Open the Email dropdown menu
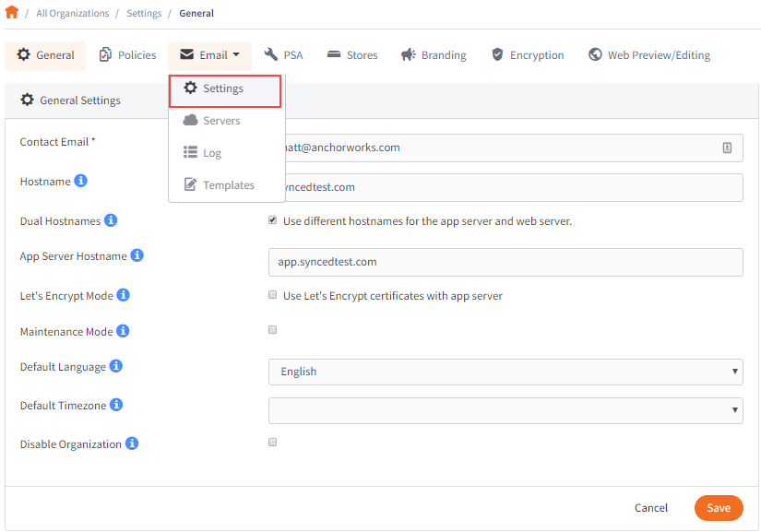761x532 pixels. (208, 54)
